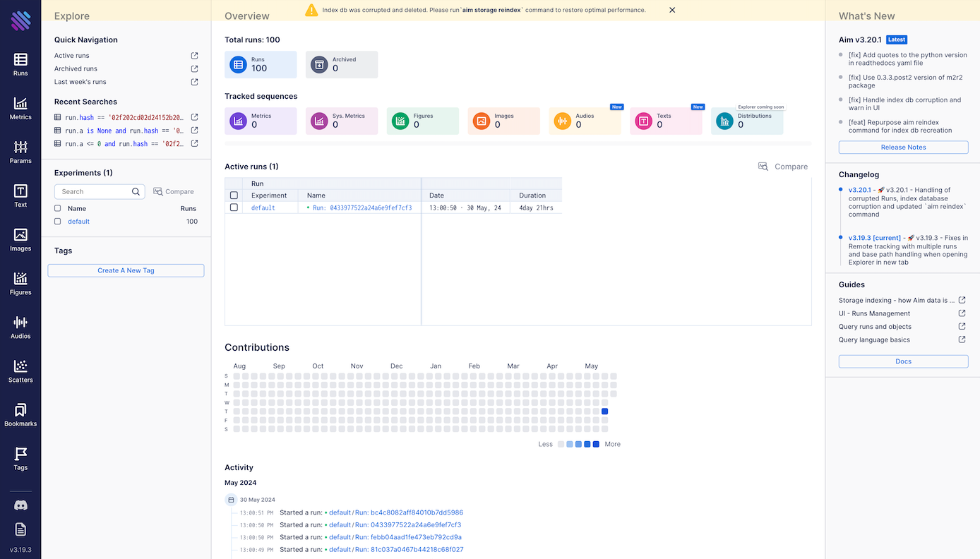Open external link for first recent search
Image resolution: width=980 pixels, height=559 pixels.
click(195, 117)
